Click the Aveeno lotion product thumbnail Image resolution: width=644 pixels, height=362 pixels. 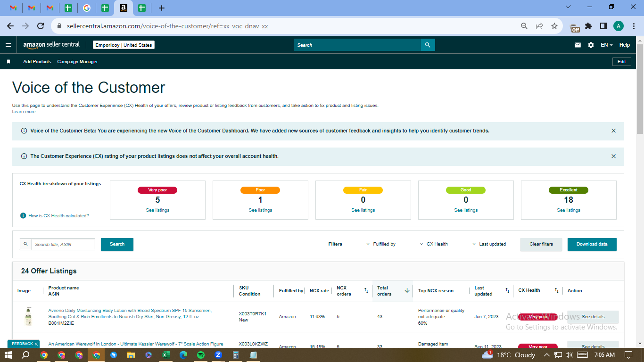tap(28, 317)
